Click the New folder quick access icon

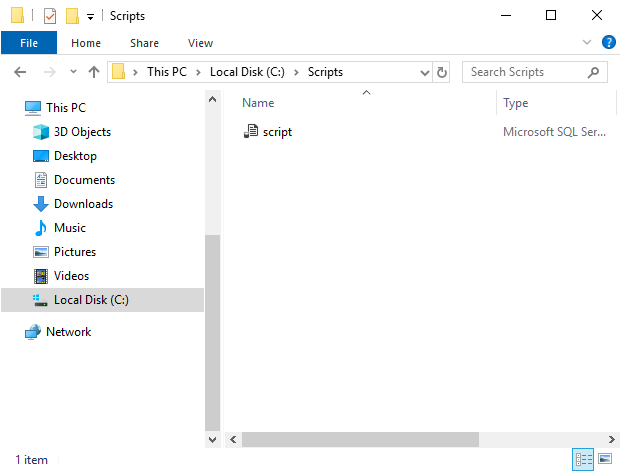click(72, 16)
